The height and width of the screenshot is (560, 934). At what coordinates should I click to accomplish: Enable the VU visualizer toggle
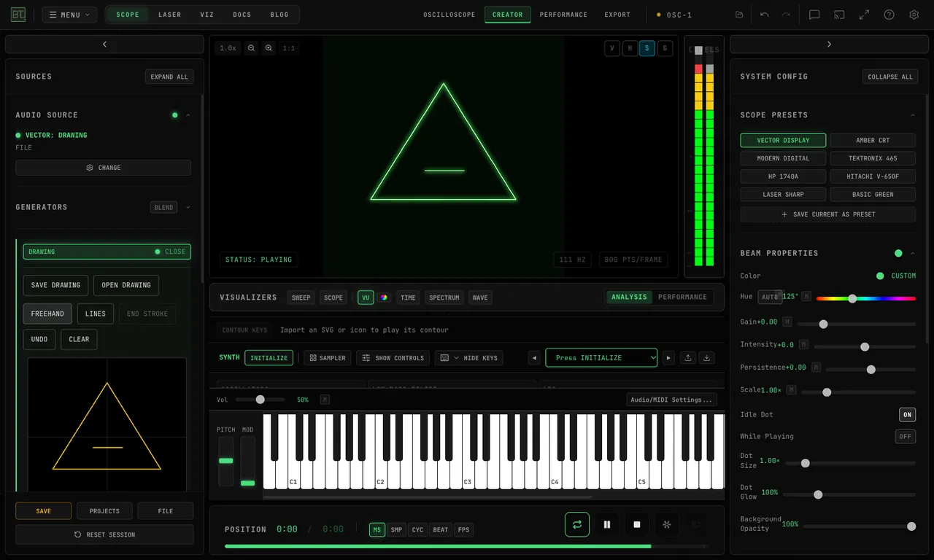click(366, 297)
